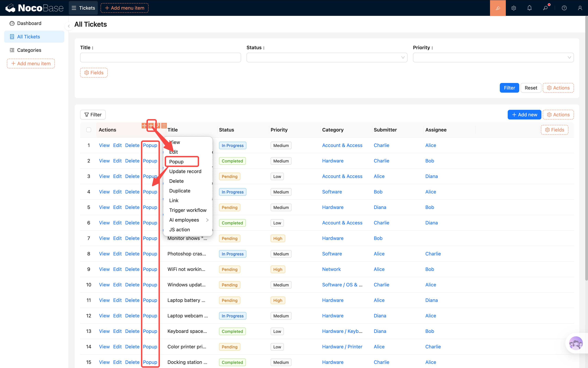Open the settings gear in top bar
This screenshot has height=368, width=588.
pos(513,8)
